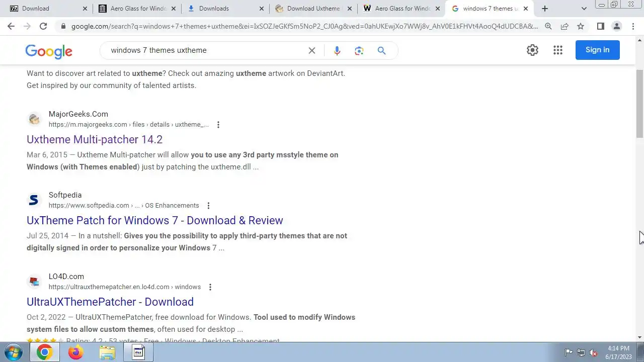Open the installer app on the taskbar
The image size is (644, 362).
pyautogui.click(x=138, y=352)
